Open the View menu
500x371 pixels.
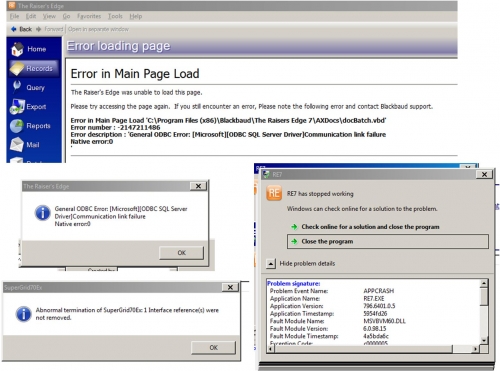(49, 16)
